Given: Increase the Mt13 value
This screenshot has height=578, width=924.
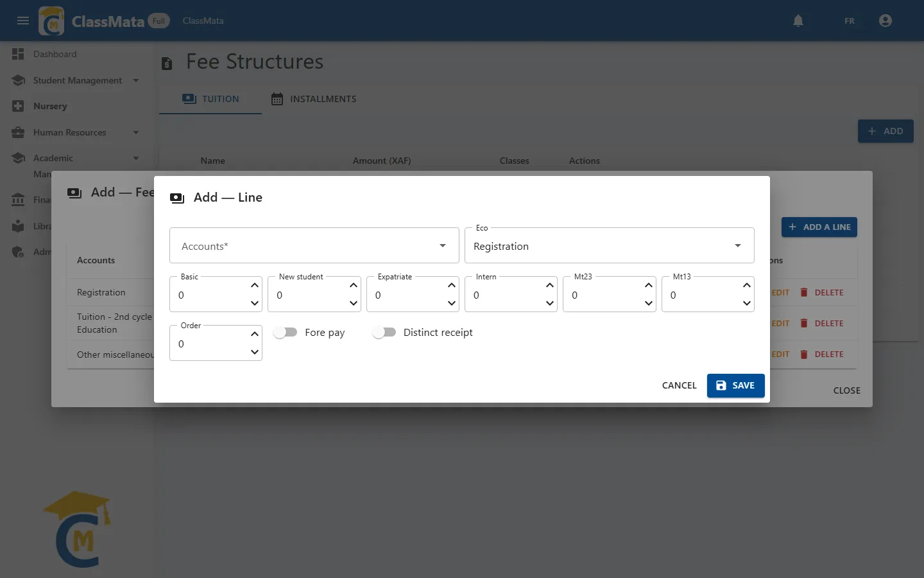Looking at the screenshot, I should (747, 285).
